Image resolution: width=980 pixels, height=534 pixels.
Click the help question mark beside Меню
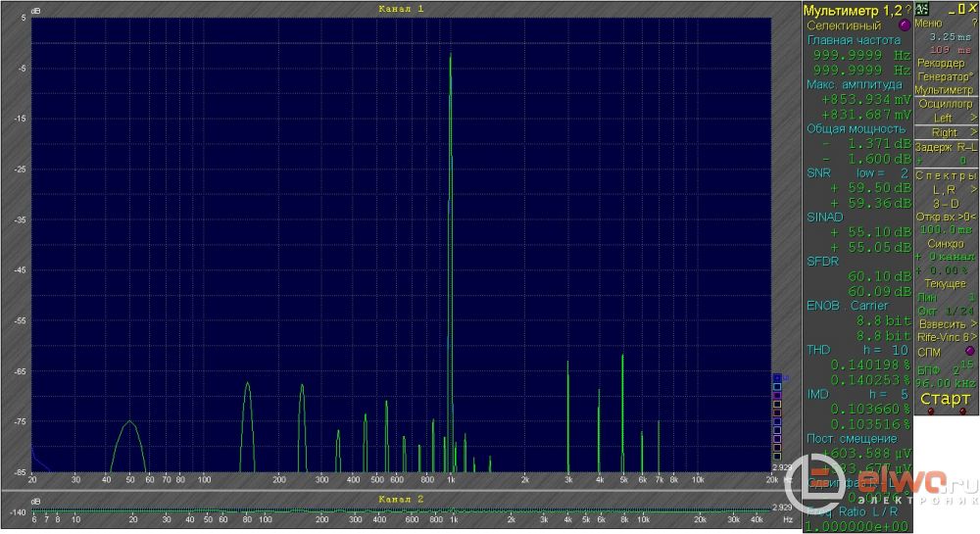tap(973, 23)
